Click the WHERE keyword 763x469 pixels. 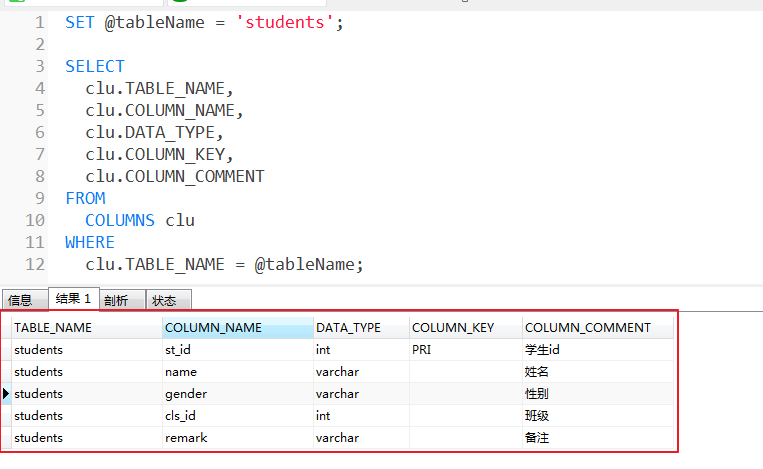(x=90, y=242)
